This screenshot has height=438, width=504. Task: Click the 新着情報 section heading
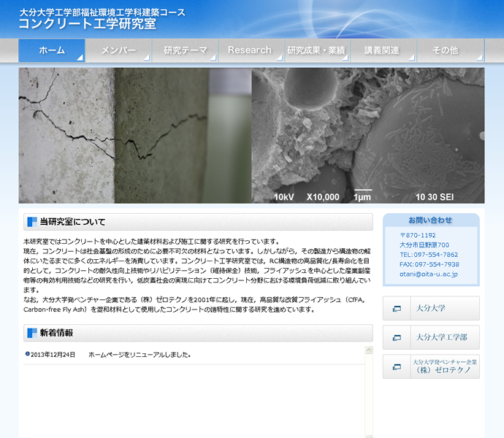coord(198,333)
